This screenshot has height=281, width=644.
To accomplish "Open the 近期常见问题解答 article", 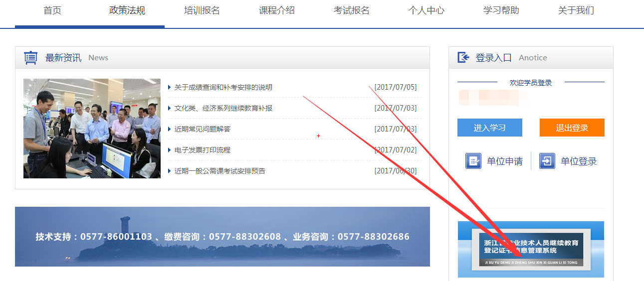I will coord(203,129).
